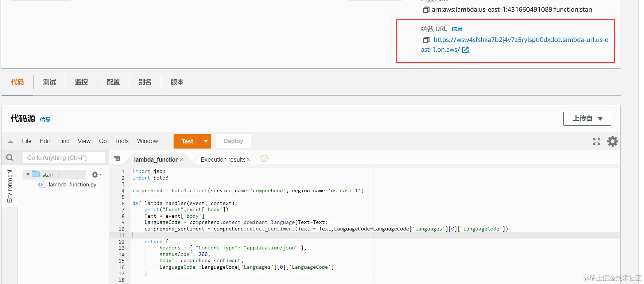
Task: Copy the function ARN with copy icon
Action: point(426,10)
